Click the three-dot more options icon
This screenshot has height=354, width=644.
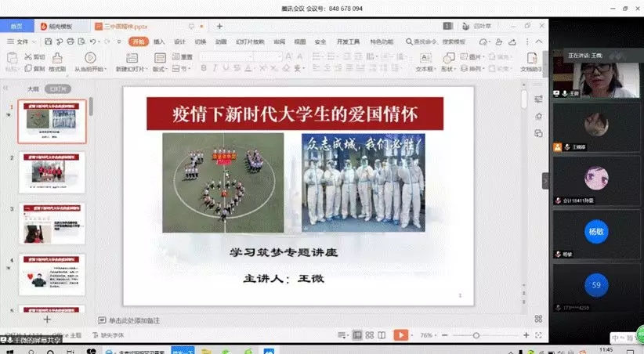point(527,42)
